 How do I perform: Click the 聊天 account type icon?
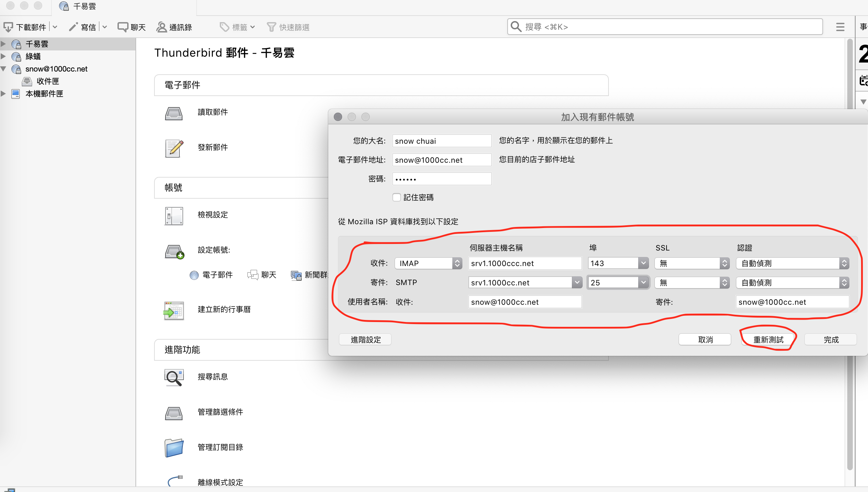253,275
